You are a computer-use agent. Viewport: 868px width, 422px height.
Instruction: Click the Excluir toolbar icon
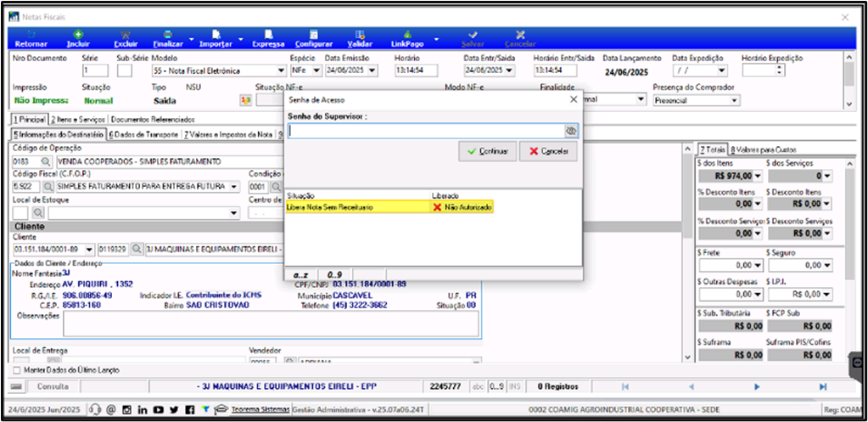(126, 35)
